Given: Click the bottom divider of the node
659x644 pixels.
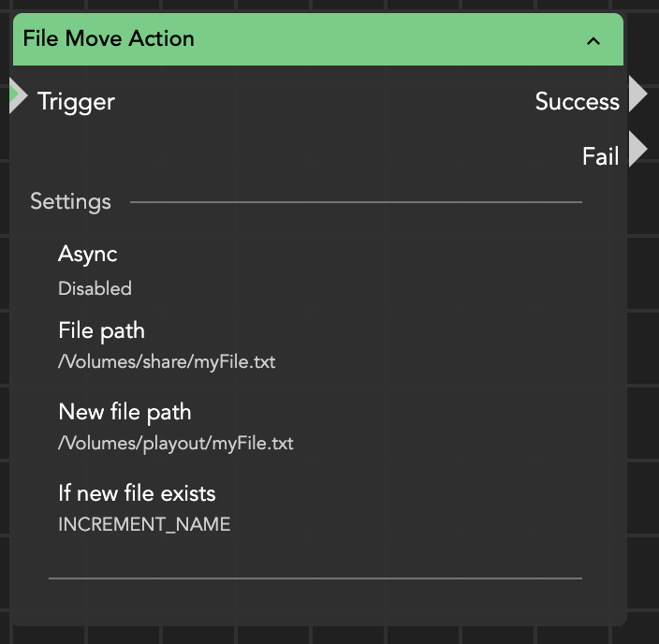Looking at the screenshot, I should (315, 578).
